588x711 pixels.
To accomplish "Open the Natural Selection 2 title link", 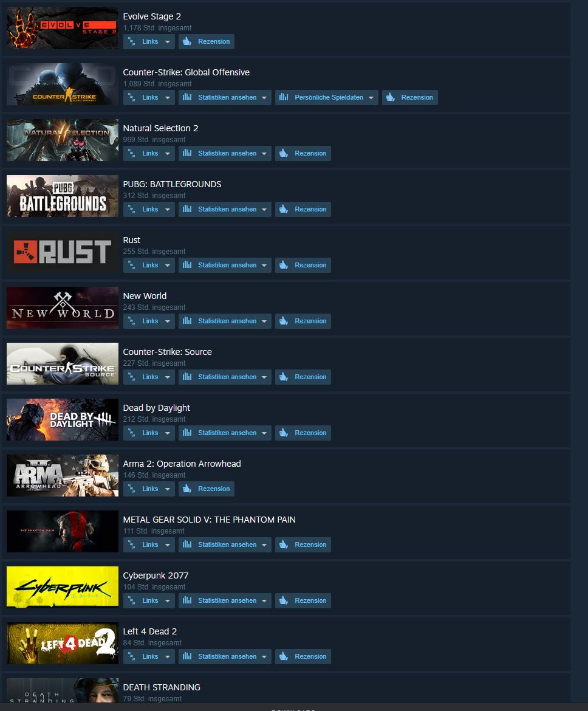I will click(160, 128).
